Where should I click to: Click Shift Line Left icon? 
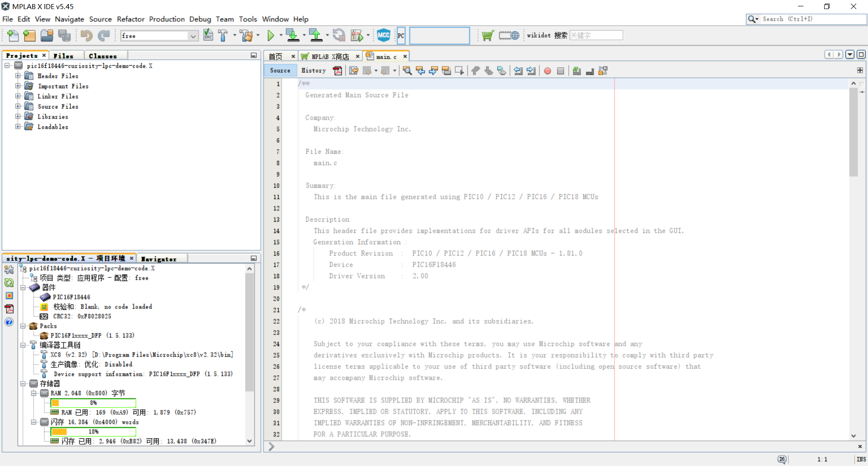point(518,71)
